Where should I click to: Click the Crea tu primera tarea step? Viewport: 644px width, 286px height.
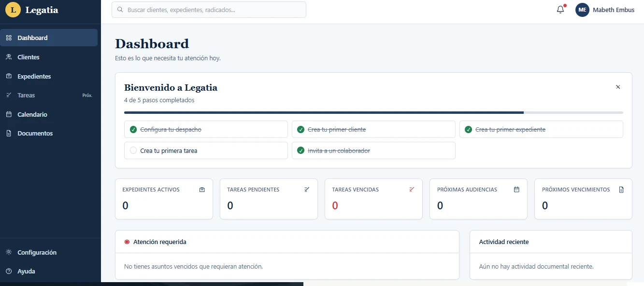click(x=206, y=150)
